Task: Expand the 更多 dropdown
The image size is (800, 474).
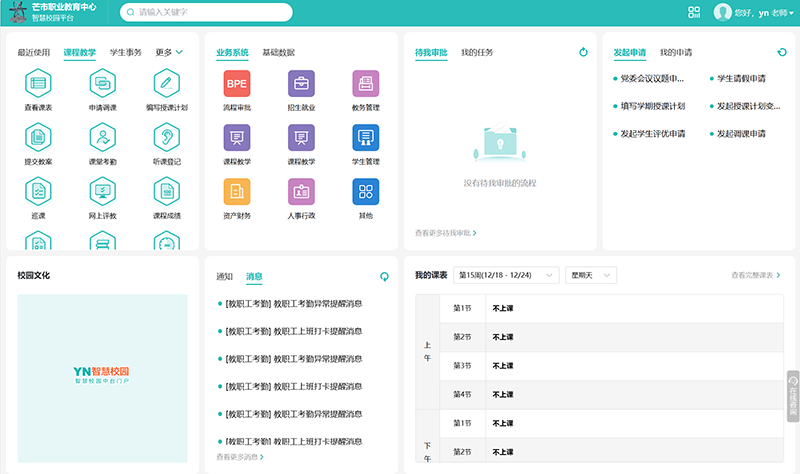Action: pyautogui.click(x=169, y=52)
